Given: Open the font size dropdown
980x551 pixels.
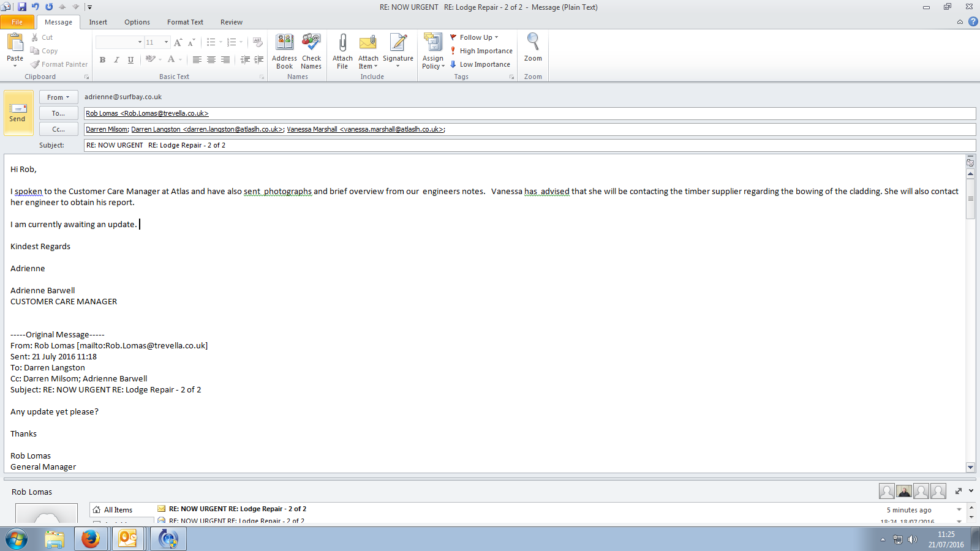Looking at the screenshot, I should point(166,42).
